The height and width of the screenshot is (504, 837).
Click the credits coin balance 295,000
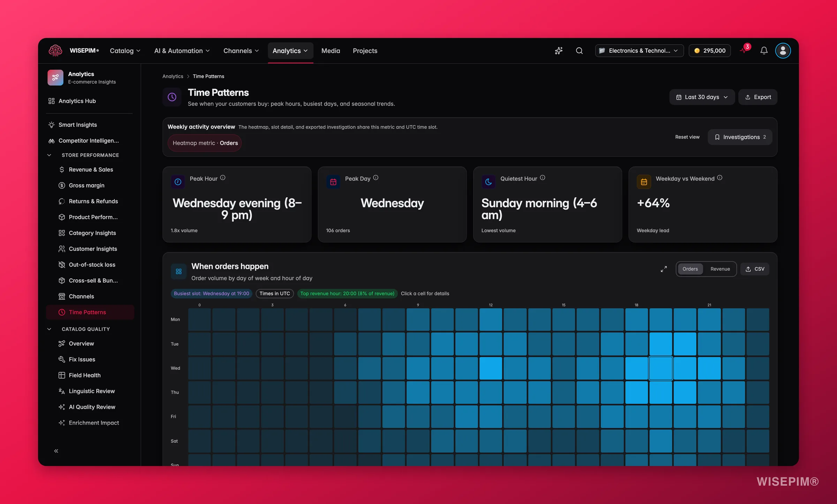[710, 51]
